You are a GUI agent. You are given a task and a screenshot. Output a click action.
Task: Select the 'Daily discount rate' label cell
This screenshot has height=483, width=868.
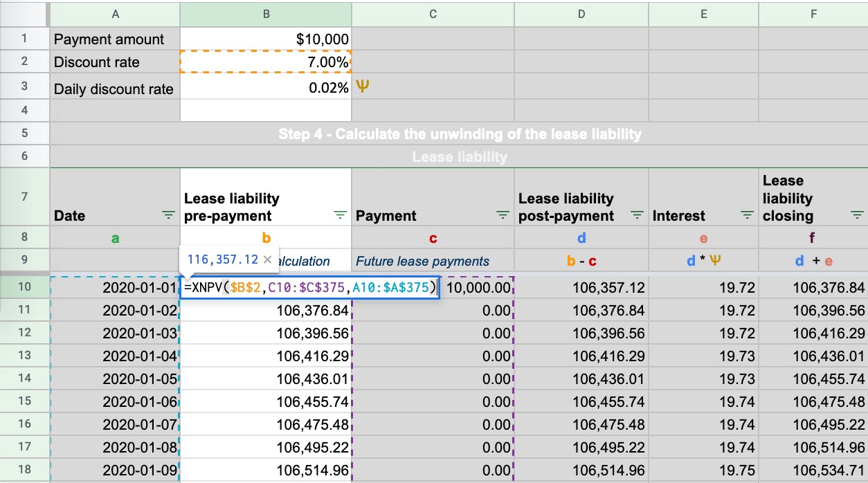pyautogui.click(x=115, y=86)
